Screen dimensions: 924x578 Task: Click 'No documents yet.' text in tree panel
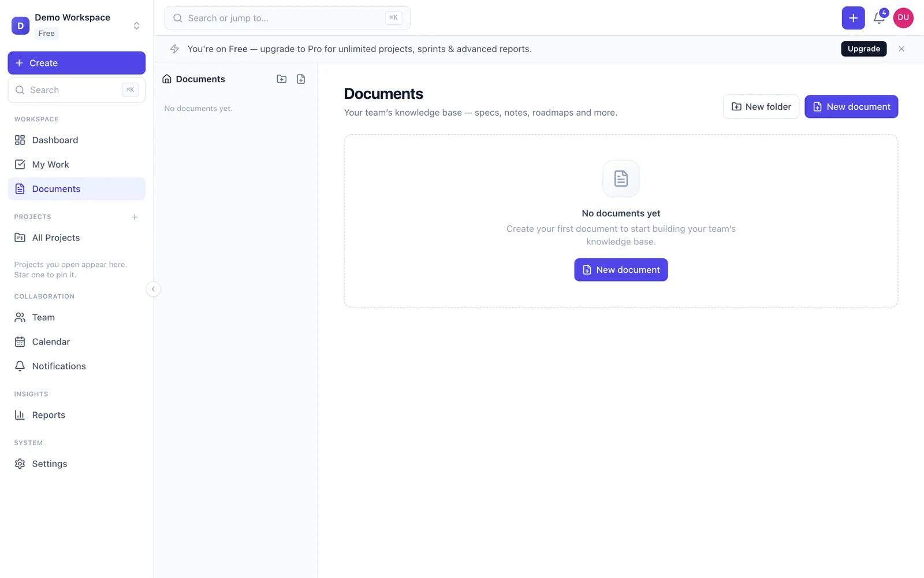point(198,109)
